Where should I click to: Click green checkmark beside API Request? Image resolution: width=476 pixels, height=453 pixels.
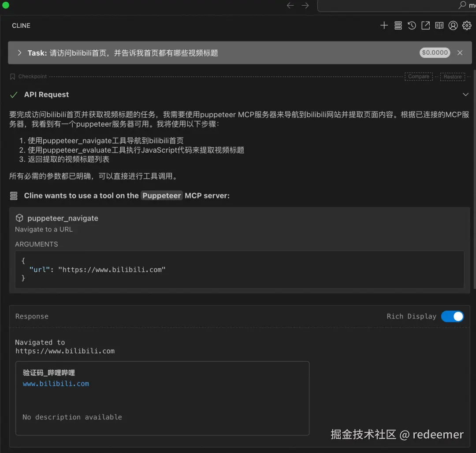14,94
